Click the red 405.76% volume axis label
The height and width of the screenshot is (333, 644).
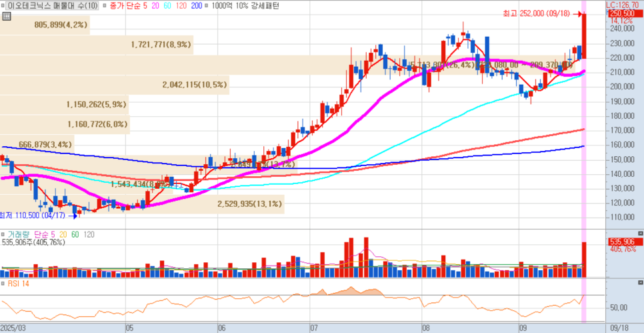click(622, 249)
